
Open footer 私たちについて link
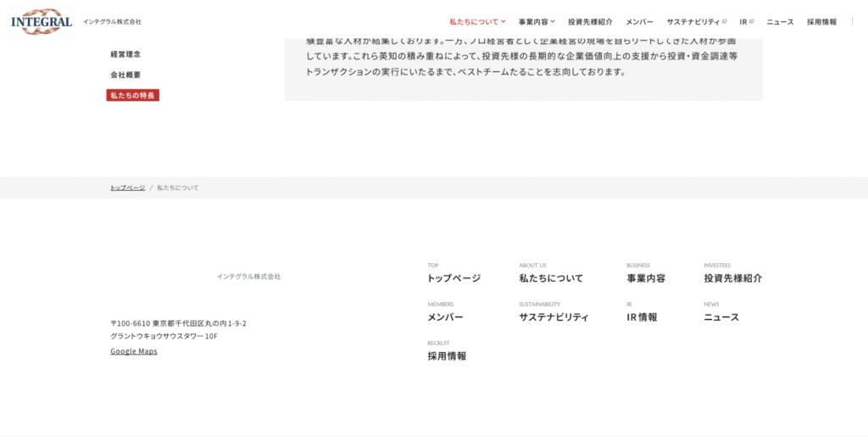pos(551,278)
